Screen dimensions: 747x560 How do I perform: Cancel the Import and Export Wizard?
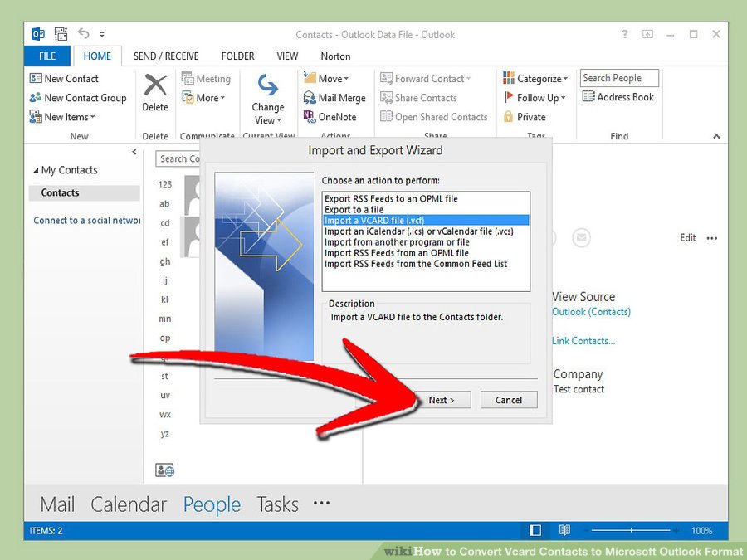(509, 400)
